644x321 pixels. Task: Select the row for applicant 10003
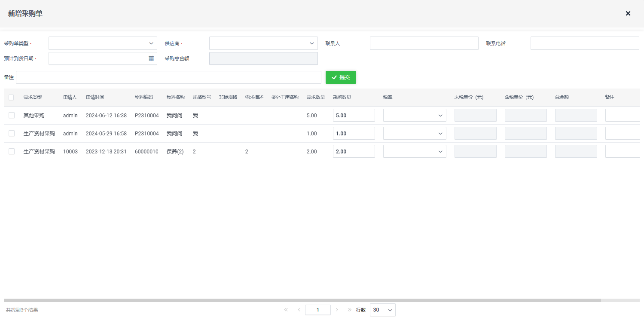pos(11,152)
